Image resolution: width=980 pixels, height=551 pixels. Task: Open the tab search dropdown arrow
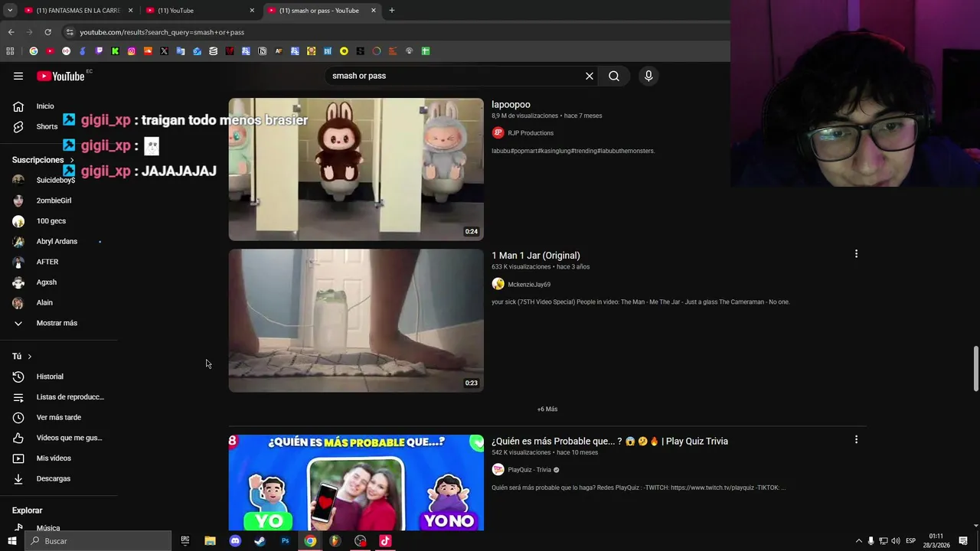[x=10, y=11]
